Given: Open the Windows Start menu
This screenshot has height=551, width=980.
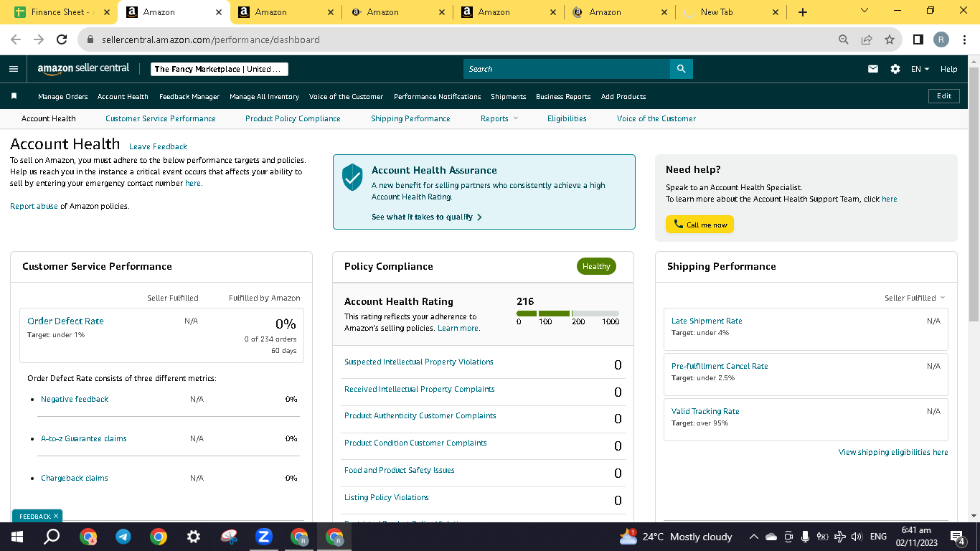Looking at the screenshot, I should (x=17, y=537).
